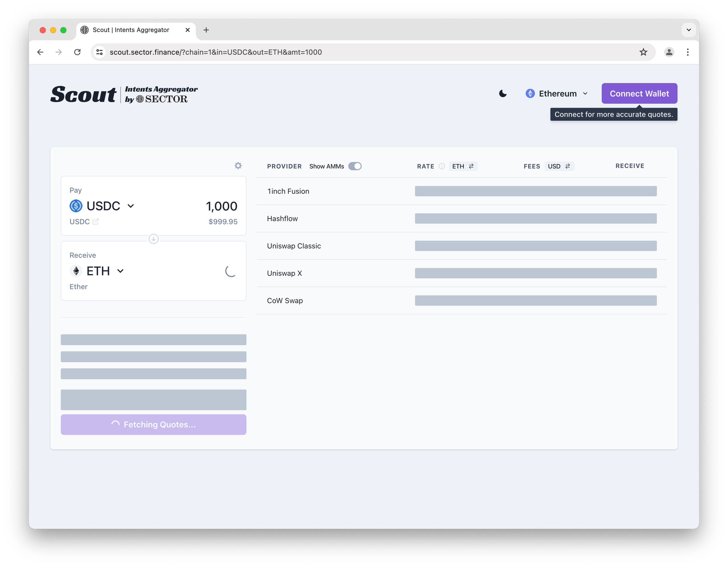Screen dimensions: 728x567
Task: Open swap settings gear icon
Action: coord(238,166)
